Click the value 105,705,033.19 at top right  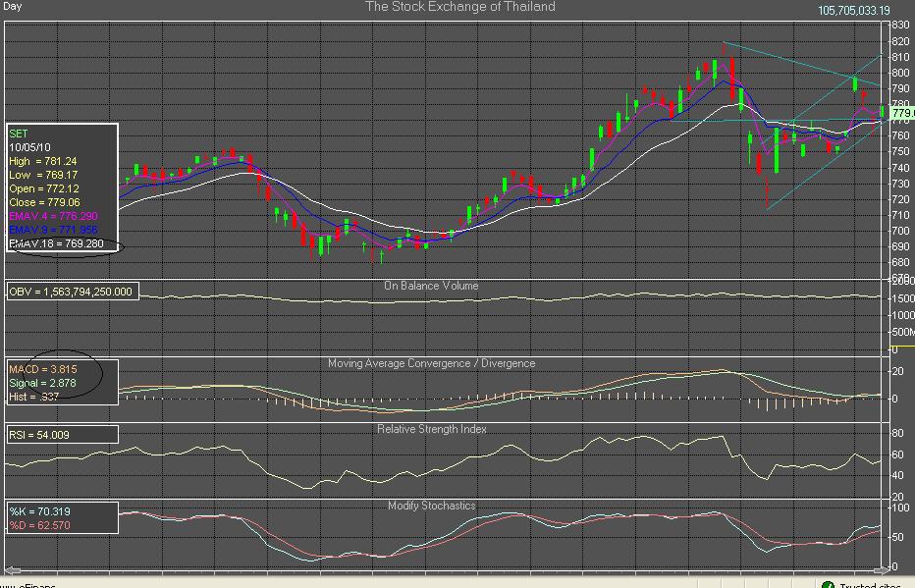[x=854, y=11]
